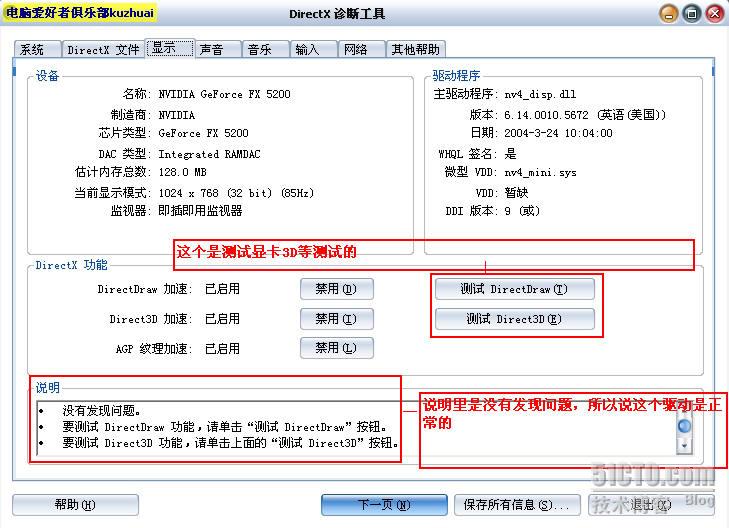Click the VDD value 暂缺
Screen dimensions: 729x528
516,192
